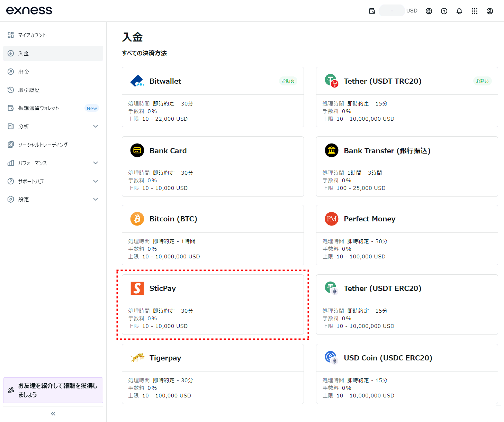Open 取引履歴 in the sidebar
Screen dimensions: 504x422
pyautogui.click(x=53, y=90)
